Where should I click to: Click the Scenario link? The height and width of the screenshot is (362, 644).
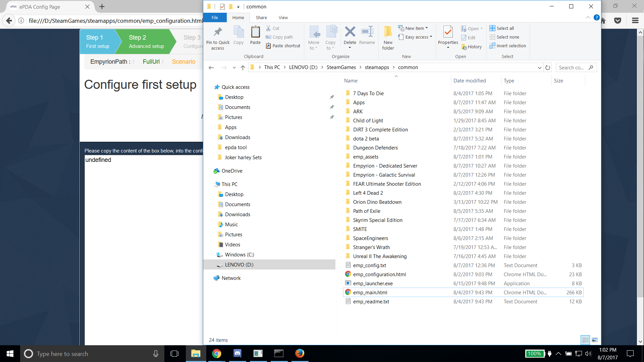[183, 62]
